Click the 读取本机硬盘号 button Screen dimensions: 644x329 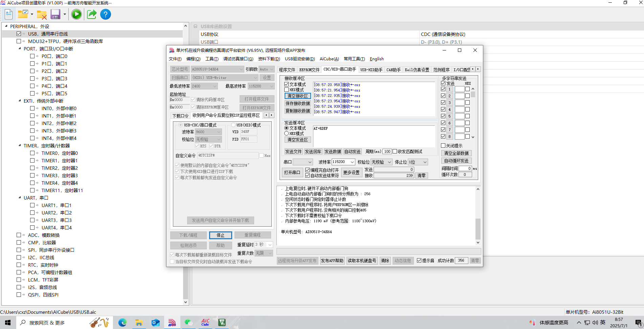362,261
